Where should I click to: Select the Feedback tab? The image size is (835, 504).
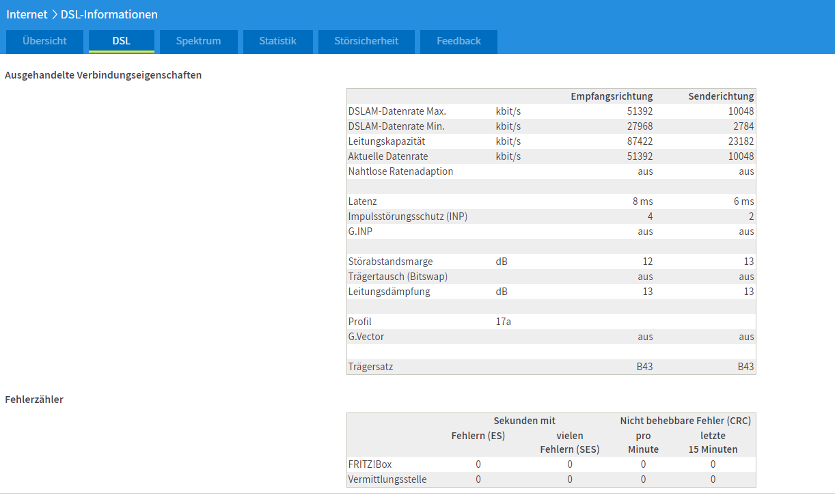(x=458, y=41)
